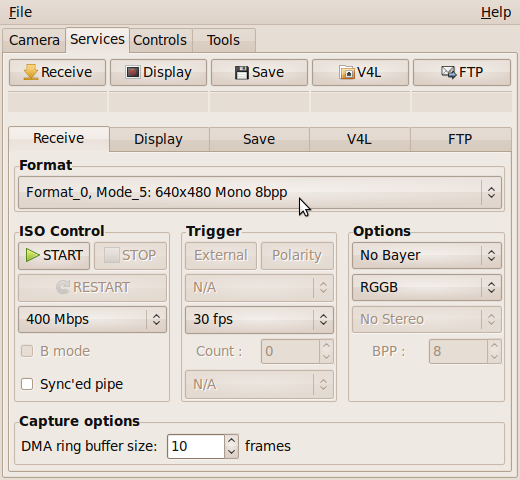Toggle the External trigger button
Viewport: 520px width, 480px height.
pyautogui.click(x=221, y=256)
